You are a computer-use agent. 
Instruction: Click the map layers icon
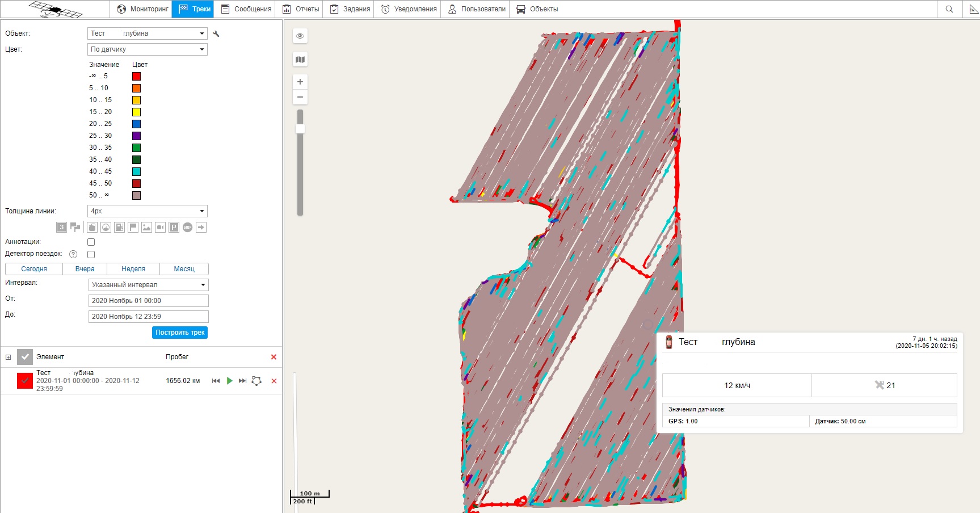tap(300, 60)
